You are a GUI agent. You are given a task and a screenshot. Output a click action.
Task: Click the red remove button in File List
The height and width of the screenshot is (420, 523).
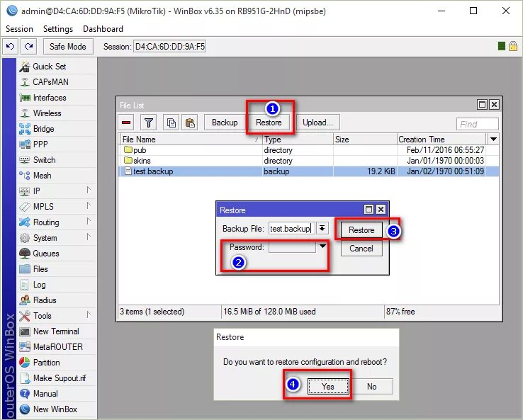pos(126,123)
